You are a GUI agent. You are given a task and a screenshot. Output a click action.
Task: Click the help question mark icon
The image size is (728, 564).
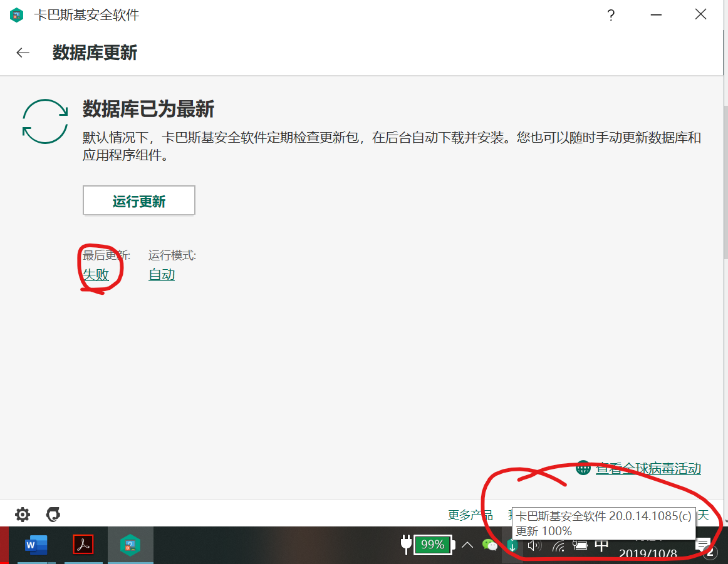point(611,15)
